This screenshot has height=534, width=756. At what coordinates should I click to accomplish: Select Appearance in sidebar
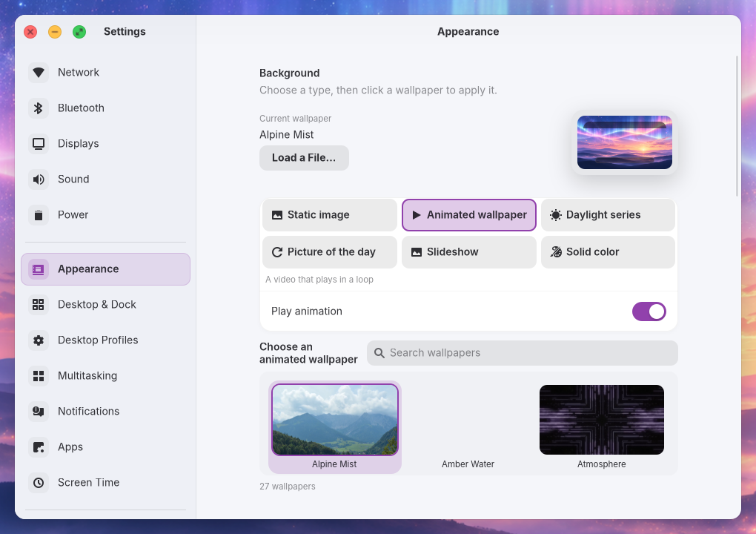click(x=105, y=269)
